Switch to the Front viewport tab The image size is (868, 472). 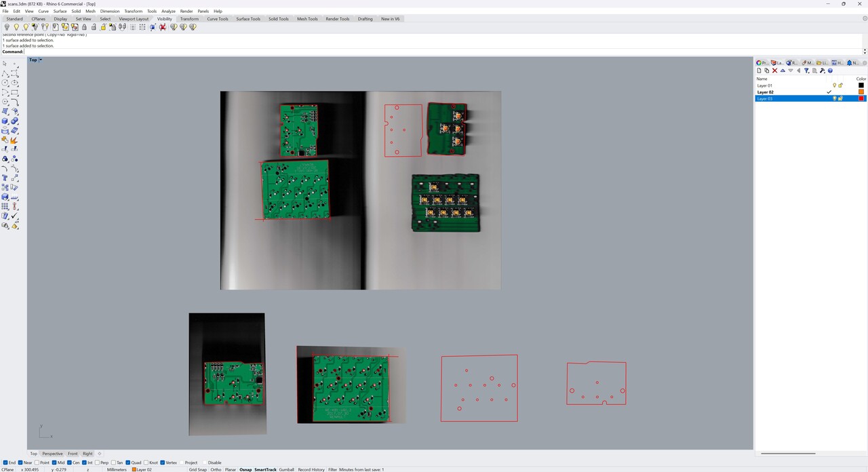click(x=73, y=454)
